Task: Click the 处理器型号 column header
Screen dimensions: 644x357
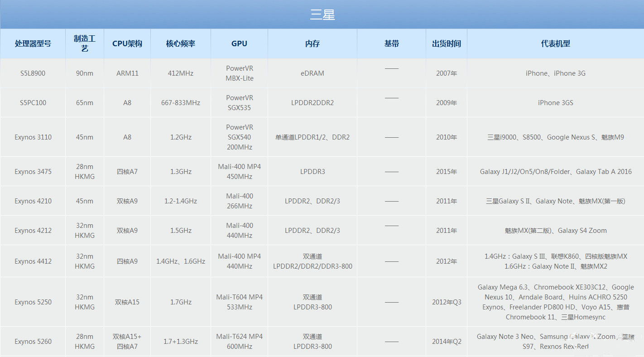Action: [33, 43]
